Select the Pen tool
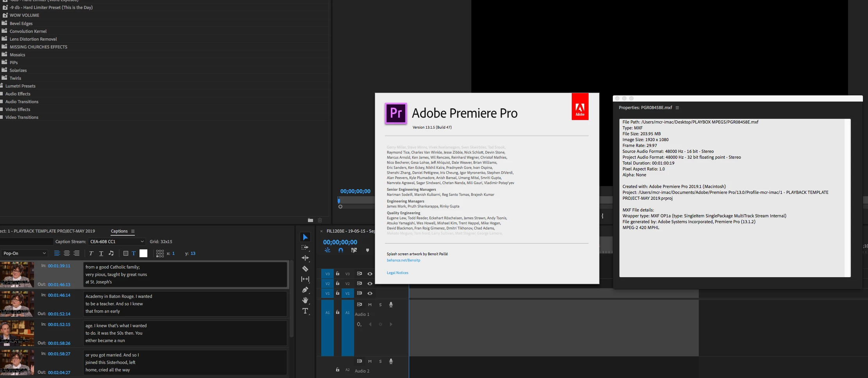The width and height of the screenshot is (868, 378). [305, 290]
